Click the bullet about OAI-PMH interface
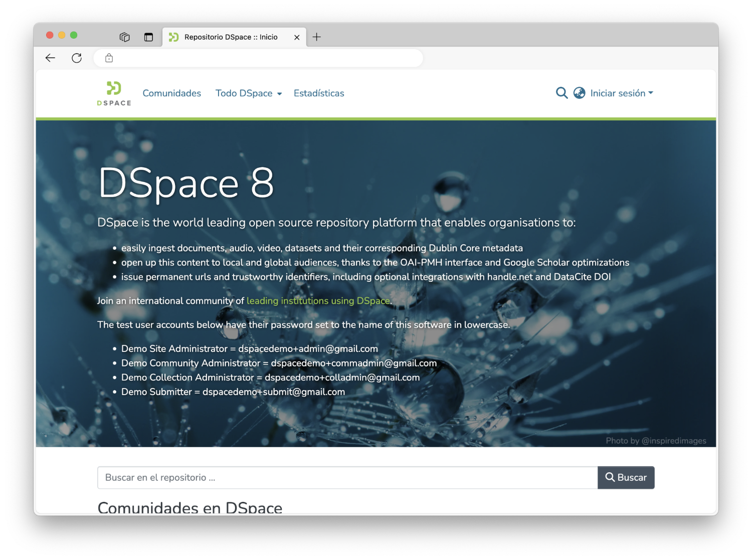 [x=375, y=263]
